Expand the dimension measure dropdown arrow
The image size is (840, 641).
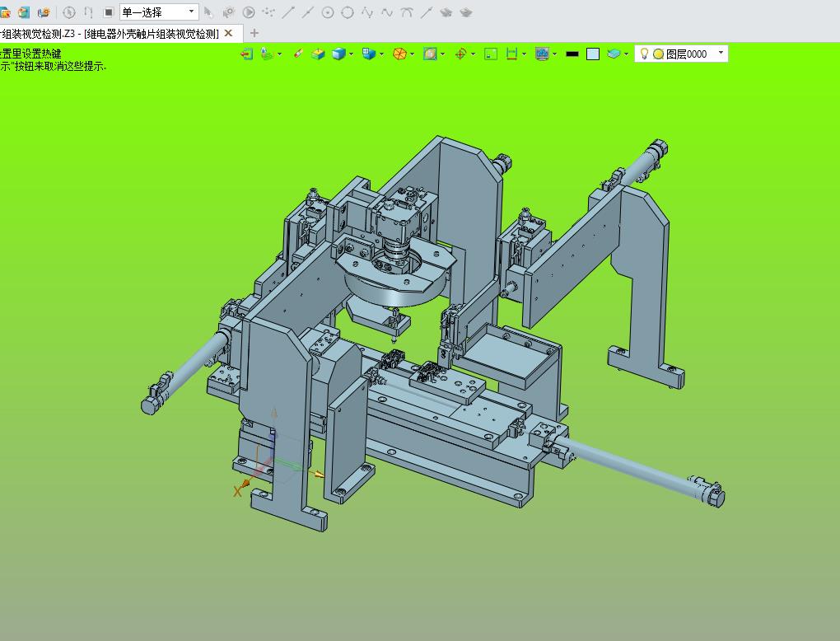(x=524, y=54)
